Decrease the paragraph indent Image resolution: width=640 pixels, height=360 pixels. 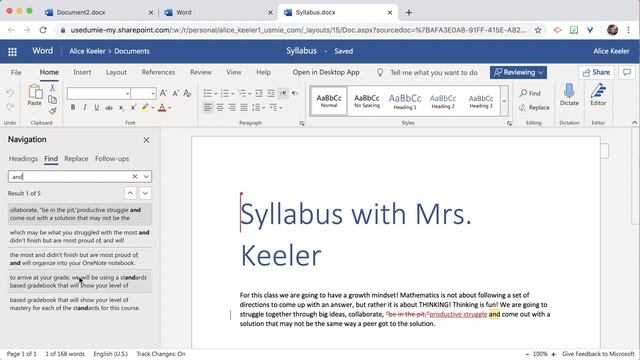(259, 93)
